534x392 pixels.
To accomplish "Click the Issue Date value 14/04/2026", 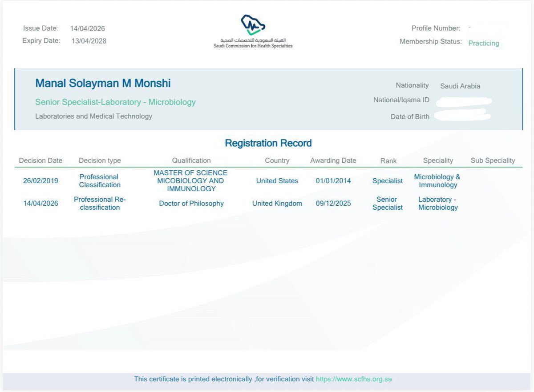I will point(88,28).
